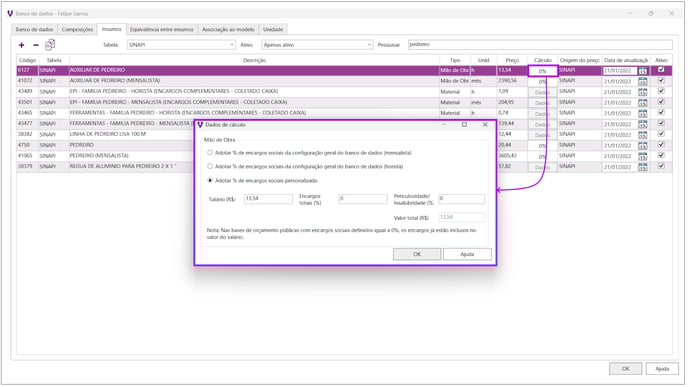Confirm with OK in Dados de cálculo dialog
The height and width of the screenshot is (387, 688).
pos(417,254)
